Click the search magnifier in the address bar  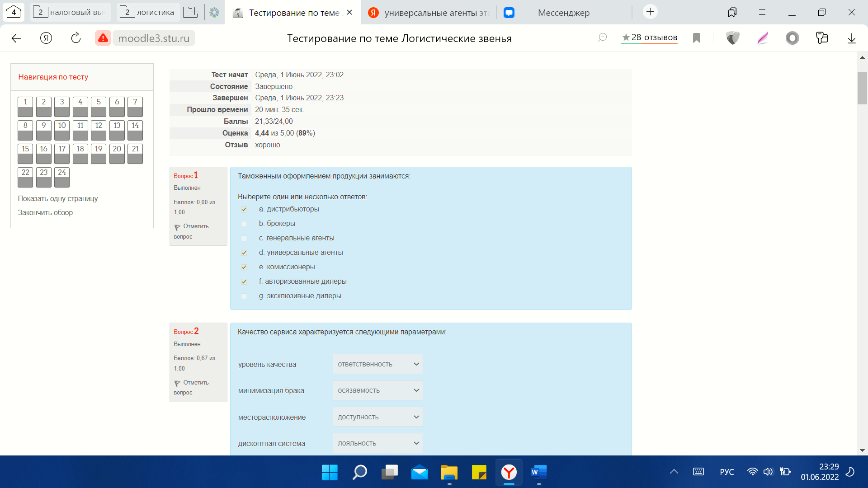coord(602,38)
